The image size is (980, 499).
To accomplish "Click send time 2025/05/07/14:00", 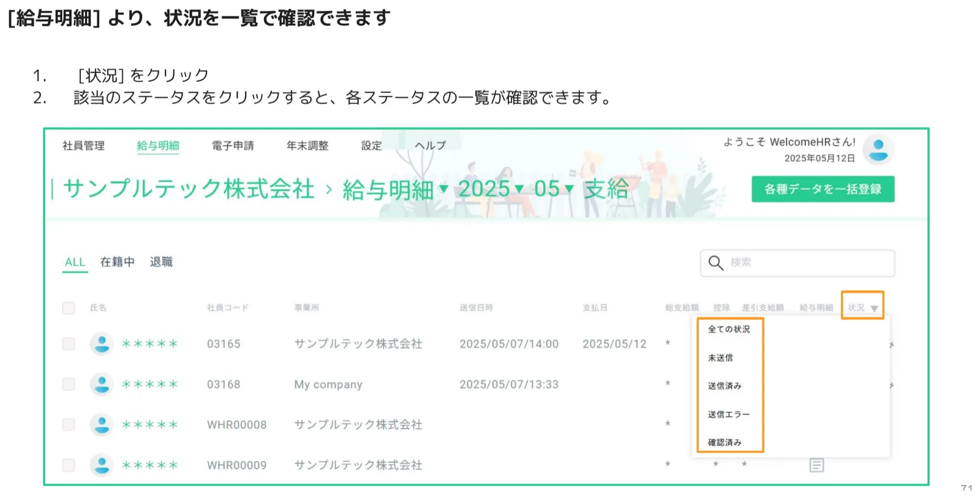I will coord(509,344).
